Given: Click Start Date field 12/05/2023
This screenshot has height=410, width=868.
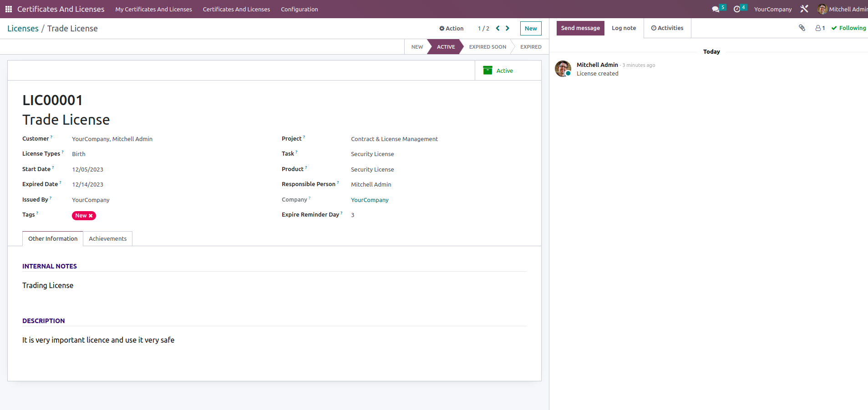Looking at the screenshot, I should tap(87, 170).
